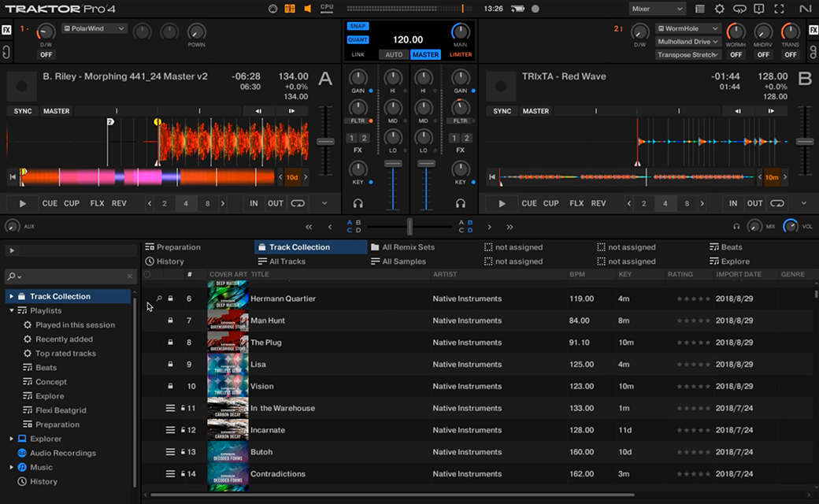Sort the list by BPM column
819x504 pixels.
tap(577, 274)
